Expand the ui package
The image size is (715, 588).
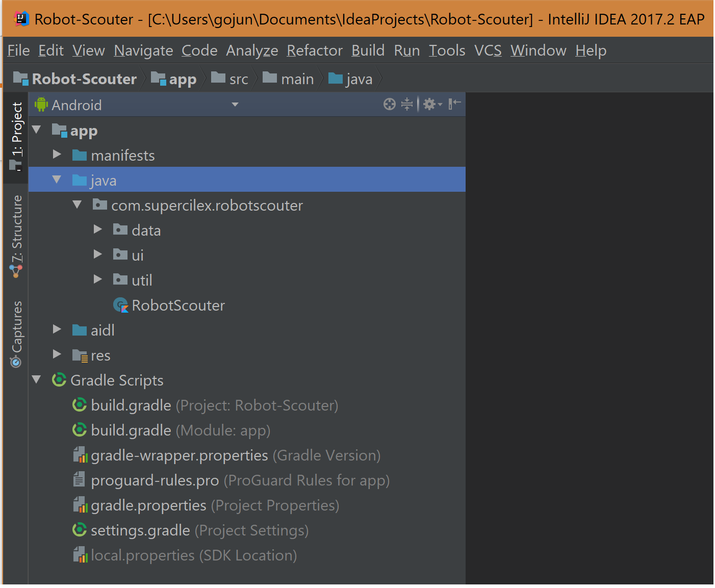(97, 254)
